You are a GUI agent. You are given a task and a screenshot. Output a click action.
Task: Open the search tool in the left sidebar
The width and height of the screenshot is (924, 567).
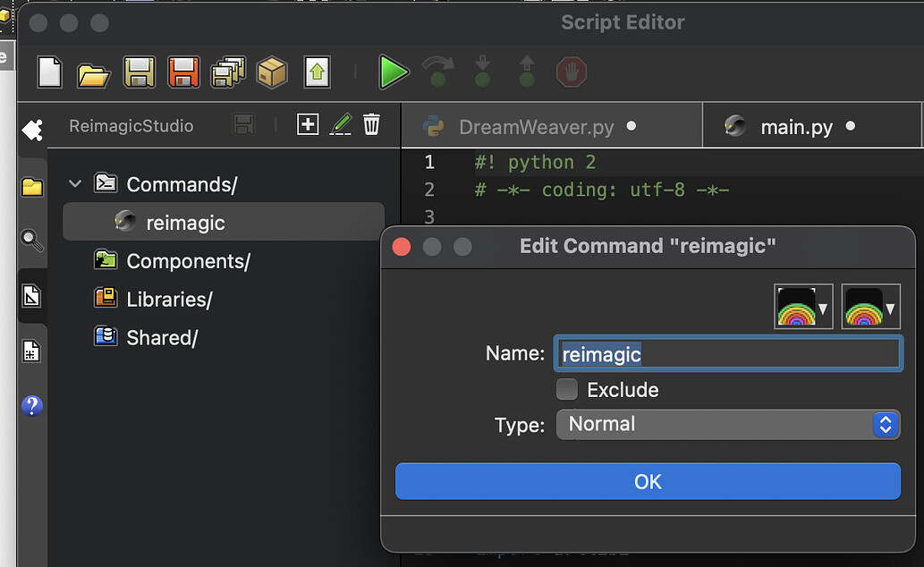point(30,240)
